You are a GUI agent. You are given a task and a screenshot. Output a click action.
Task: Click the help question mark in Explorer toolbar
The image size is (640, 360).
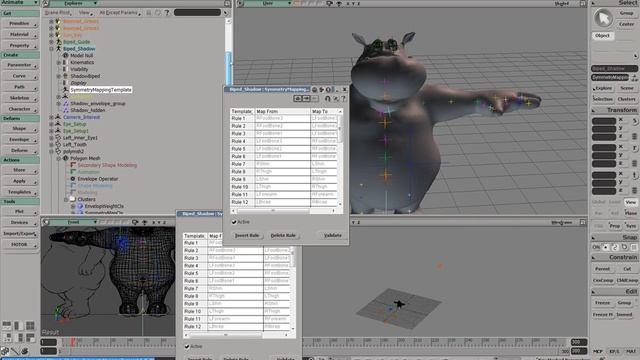point(167,13)
